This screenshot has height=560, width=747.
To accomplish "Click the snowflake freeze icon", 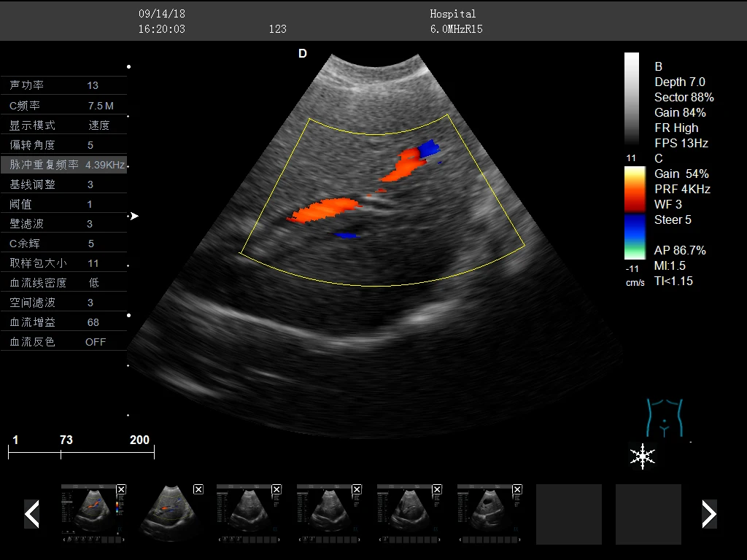I will [x=642, y=456].
